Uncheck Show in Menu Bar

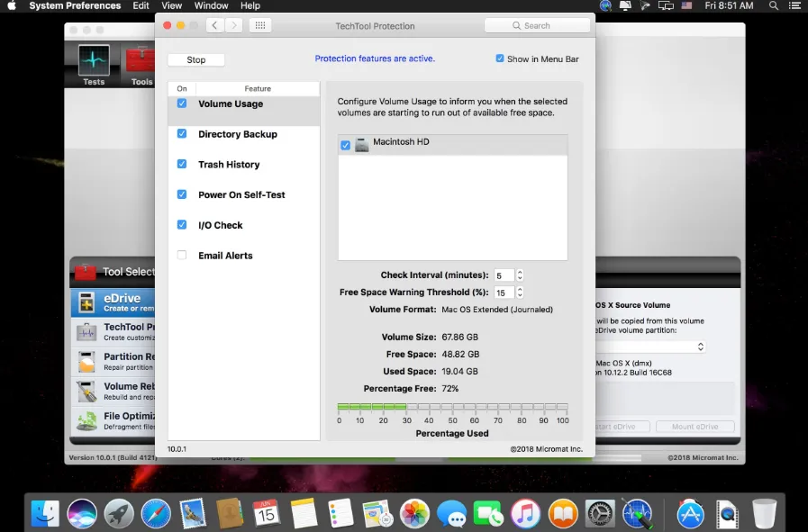499,59
